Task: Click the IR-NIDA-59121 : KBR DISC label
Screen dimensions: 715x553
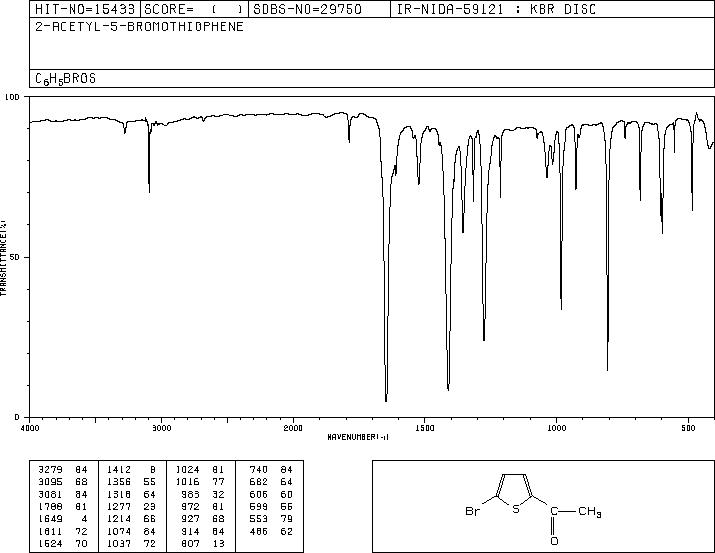Action: [496, 9]
